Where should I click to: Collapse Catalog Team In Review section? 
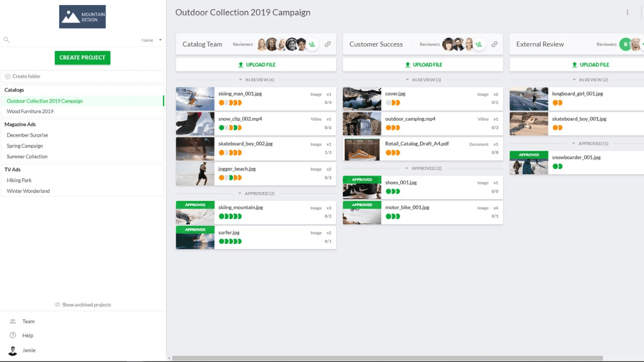(x=256, y=80)
